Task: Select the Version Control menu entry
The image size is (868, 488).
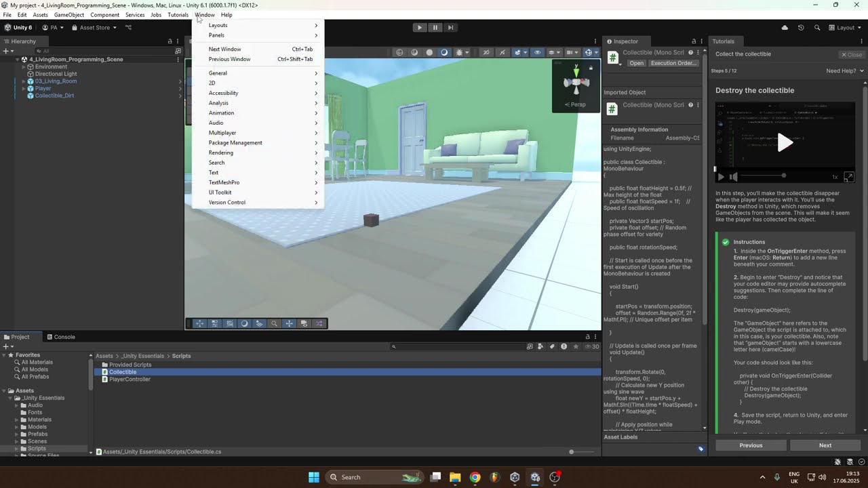Action: [x=258, y=203]
